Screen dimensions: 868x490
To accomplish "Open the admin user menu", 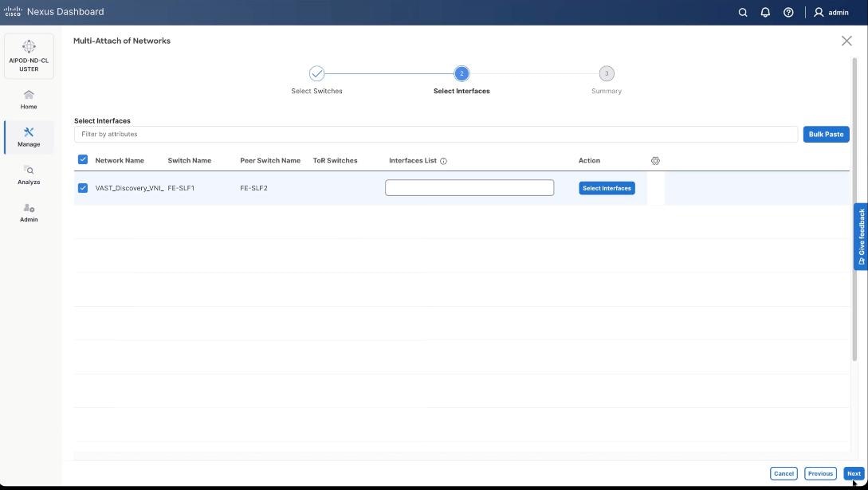I will coord(829,11).
